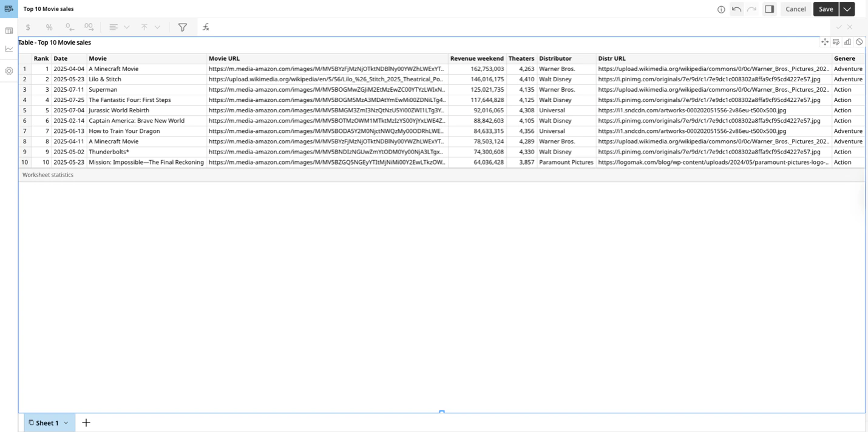Convert table to chart icon
The width and height of the screenshot is (868, 434).
pos(847,42)
